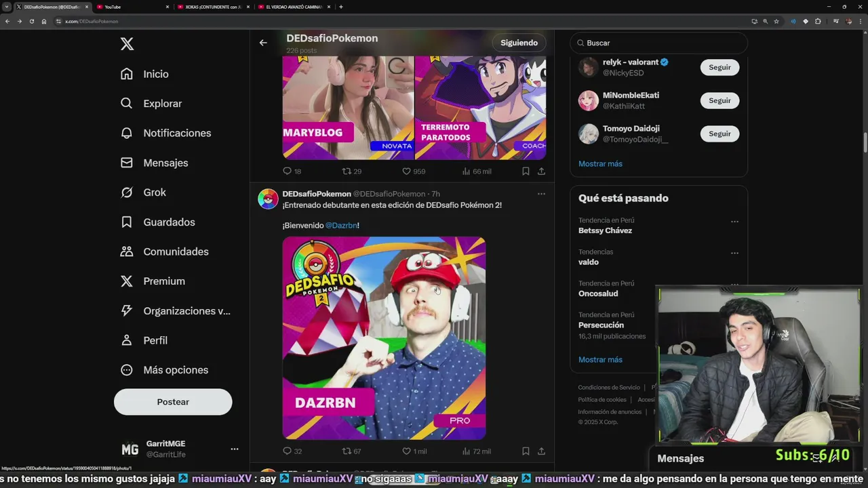View stats icon showing 66 mil
868x488 pixels.
click(466, 171)
